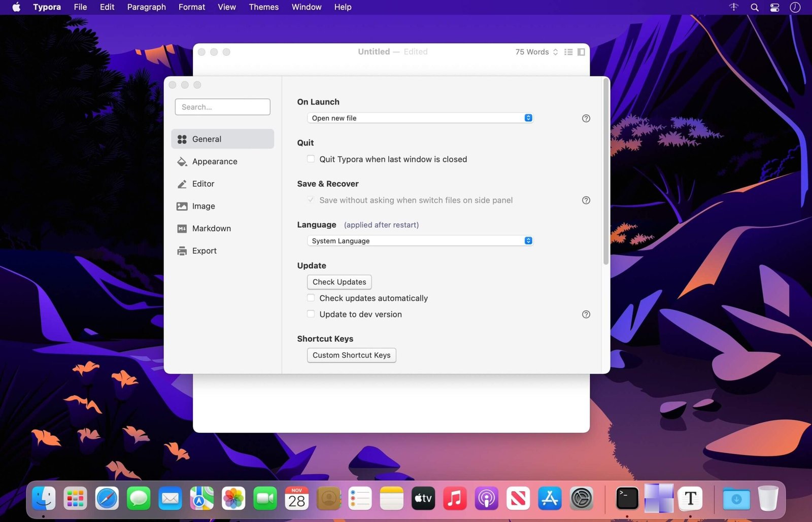Viewport: 812px width, 522px height.
Task: Open the Export settings pane
Action: 204,251
